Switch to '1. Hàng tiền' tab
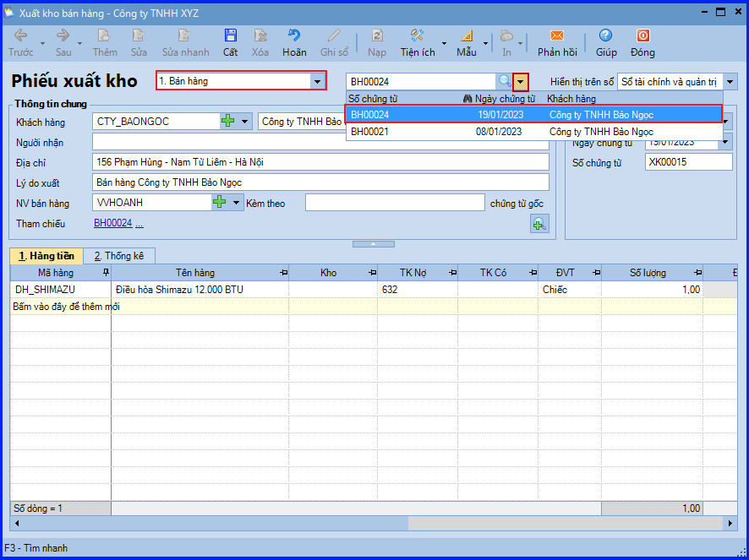The image size is (749, 560). (46, 256)
